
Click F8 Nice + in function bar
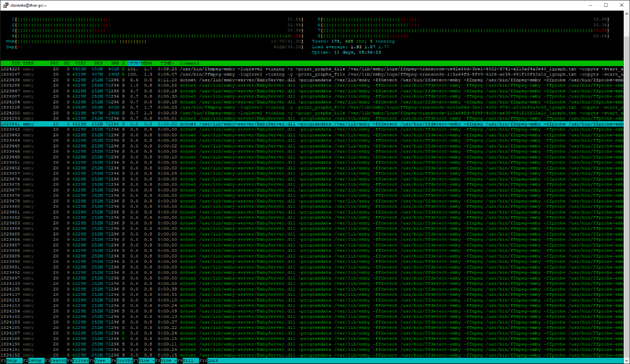(x=166, y=361)
